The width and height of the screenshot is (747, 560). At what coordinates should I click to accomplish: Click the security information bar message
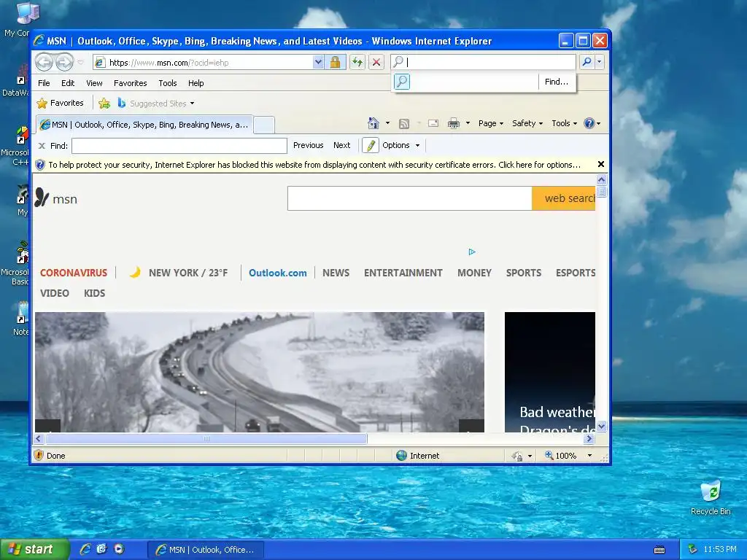314,165
